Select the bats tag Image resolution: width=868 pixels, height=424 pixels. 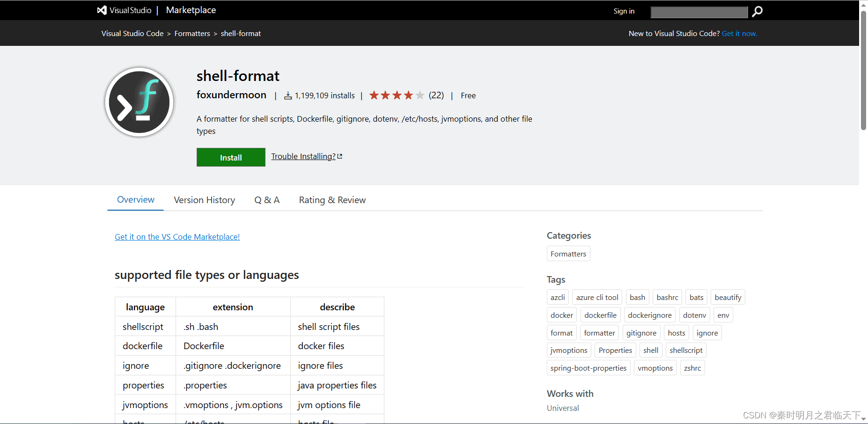[x=697, y=297]
